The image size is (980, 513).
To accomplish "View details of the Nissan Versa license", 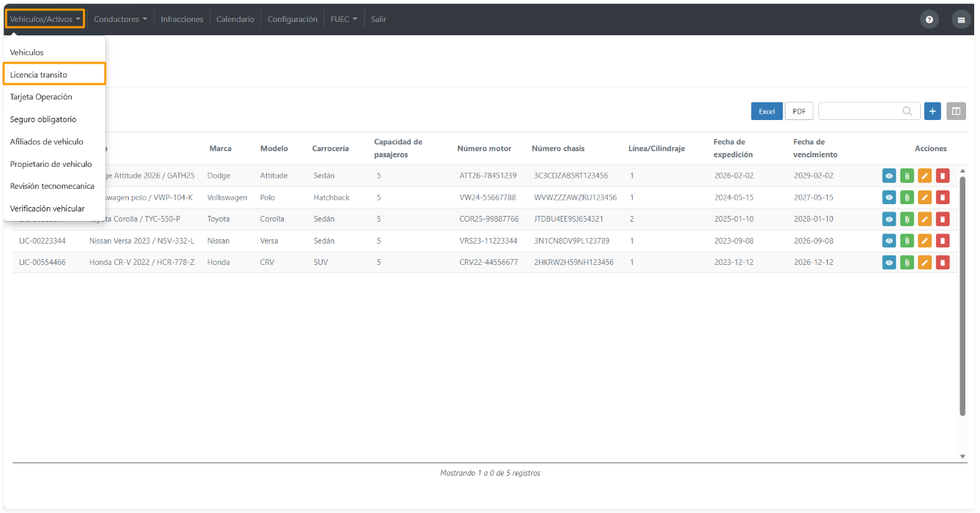I will [x=889, y=241].
